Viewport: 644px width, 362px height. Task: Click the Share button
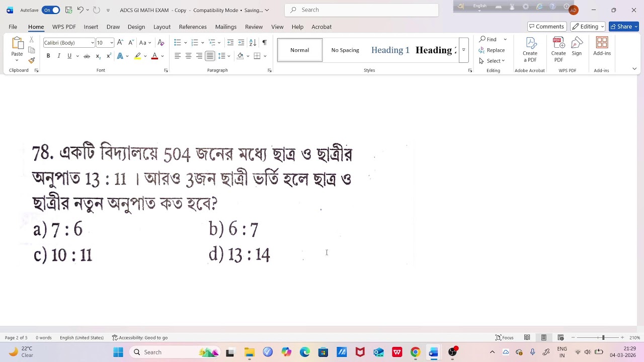[623, 27]
